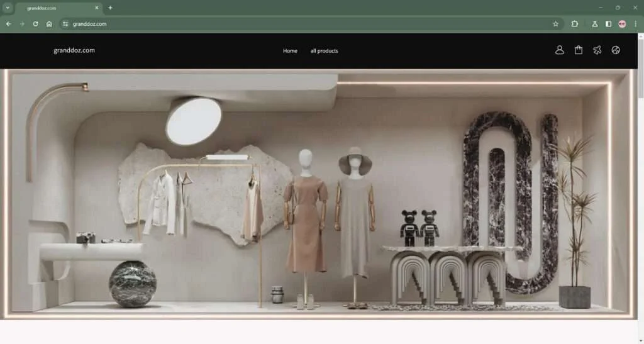Viewport: 644px width, 344px height.
Task: Open the shopping bag cart
Action: 579,50
